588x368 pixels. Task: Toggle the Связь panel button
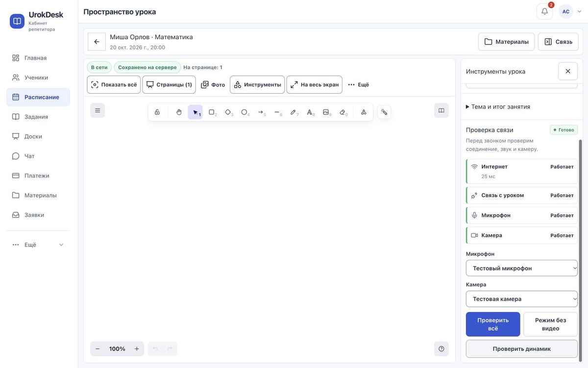(558, 42)
